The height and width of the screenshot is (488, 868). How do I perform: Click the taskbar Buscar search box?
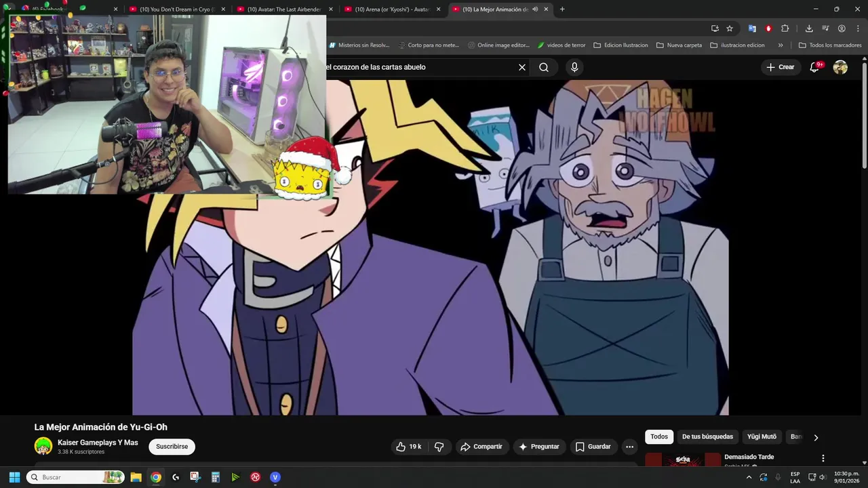(x=75, y=477)
